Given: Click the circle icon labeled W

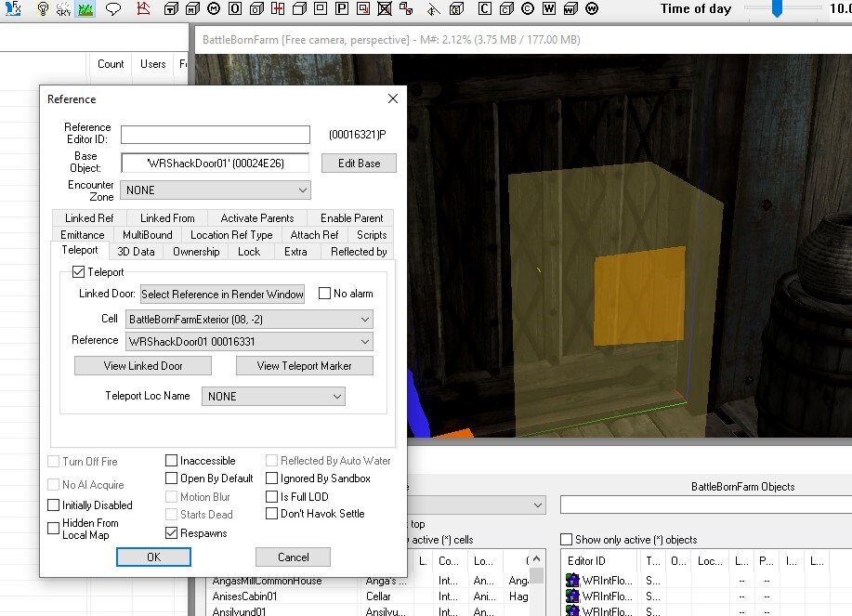Looking at the screenshot, I should click(x=592, y=8).
